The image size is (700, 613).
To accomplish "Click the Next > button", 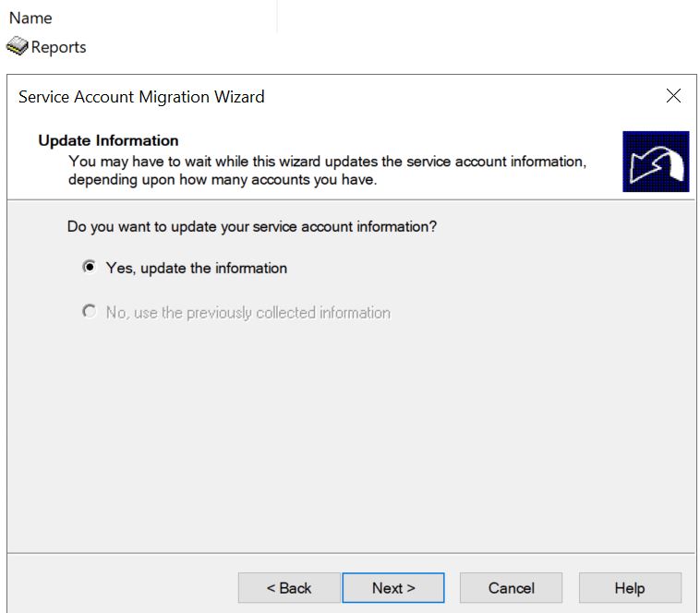I will pyautogui.click(x=393, y=587).
